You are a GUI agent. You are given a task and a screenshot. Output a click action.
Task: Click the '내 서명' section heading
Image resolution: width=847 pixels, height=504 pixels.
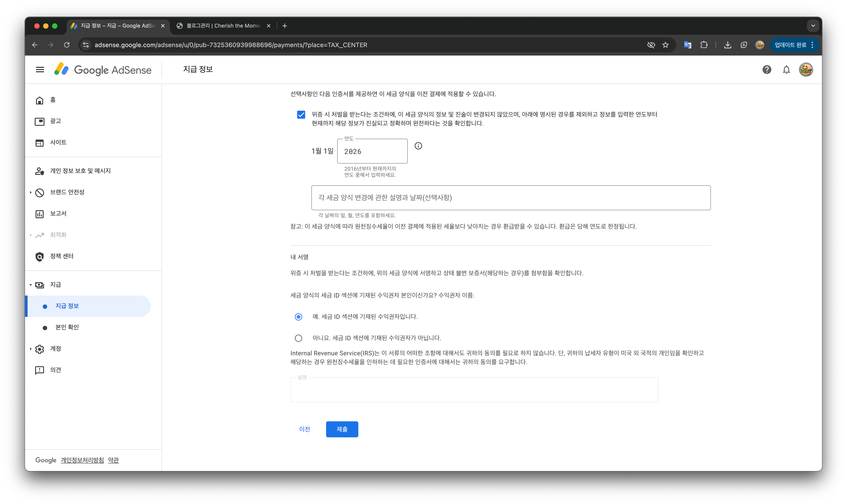coord(299,257)
